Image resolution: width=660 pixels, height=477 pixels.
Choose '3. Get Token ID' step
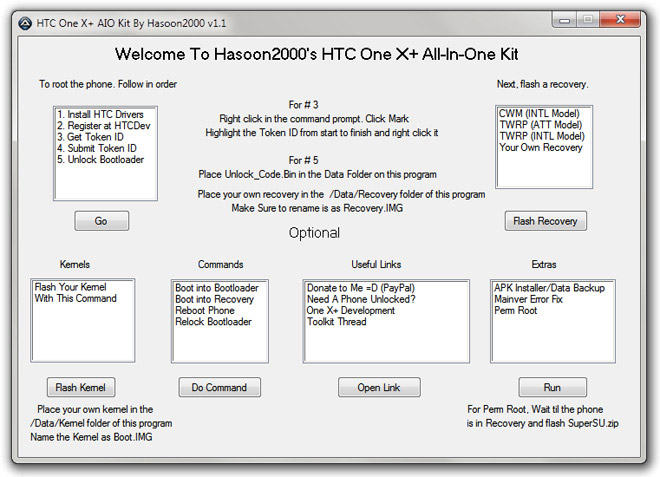pos(90,137)
